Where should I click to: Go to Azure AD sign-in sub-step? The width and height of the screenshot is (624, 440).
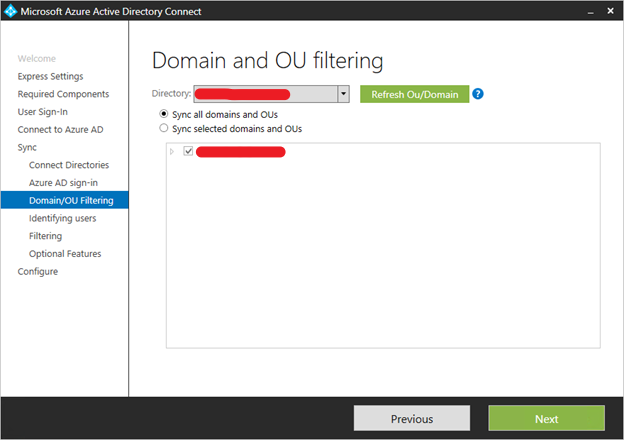point(63,183)
